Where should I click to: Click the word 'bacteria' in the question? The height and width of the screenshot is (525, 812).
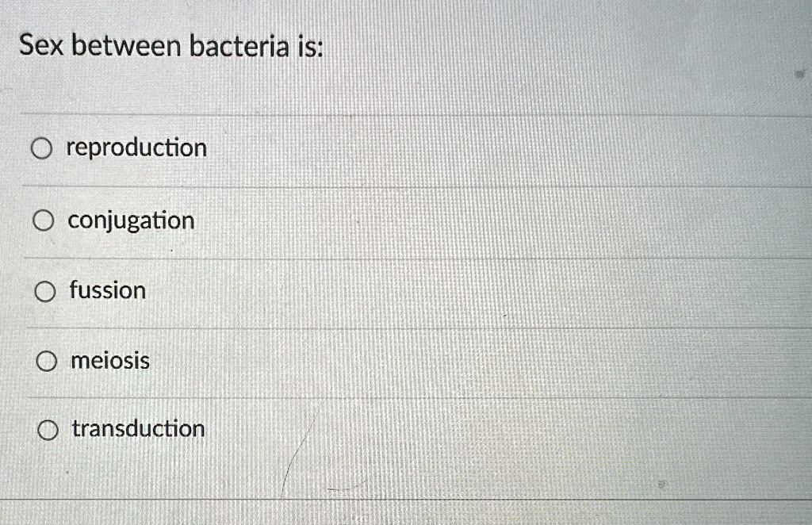click(238, 48)
